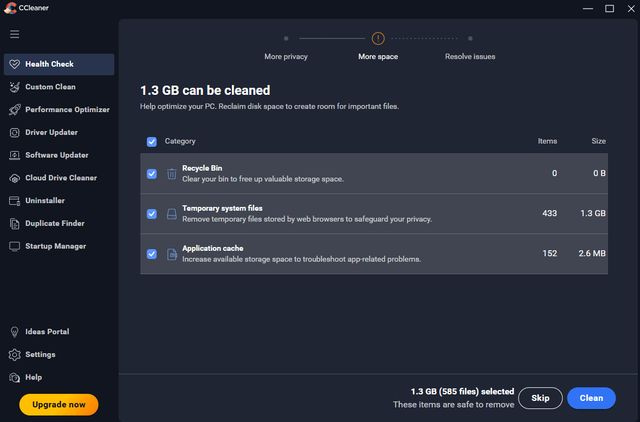Open Cloud Drive Cleaner cloud icon
Screen dimensions: 640x422
pyautogui.click(x=14, y=178)
